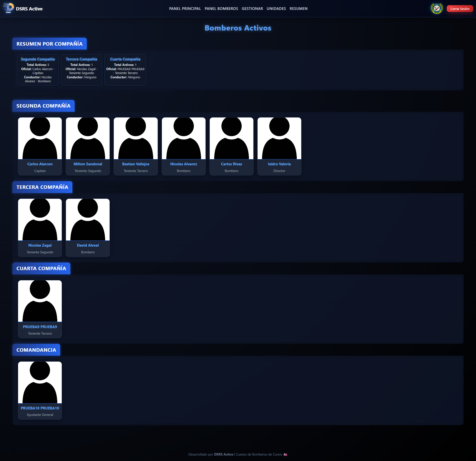Click the Comandancia section header

36,350
